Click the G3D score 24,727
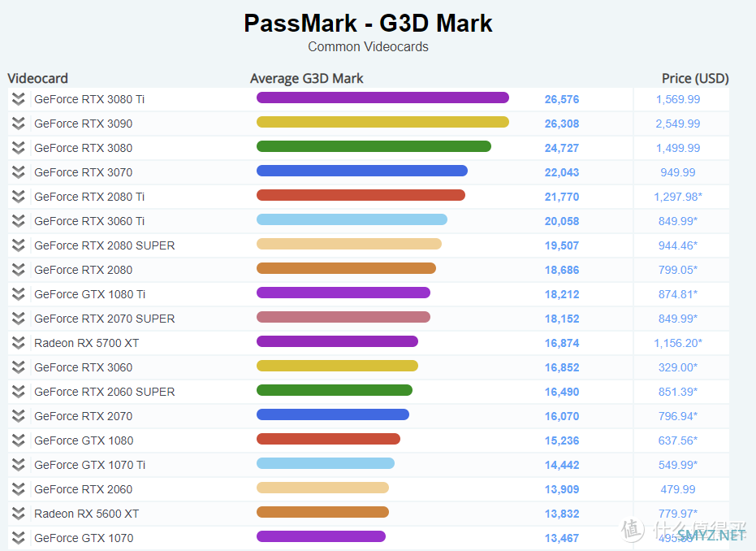This screenshot has height=551, width=756. tap(562, 148)
